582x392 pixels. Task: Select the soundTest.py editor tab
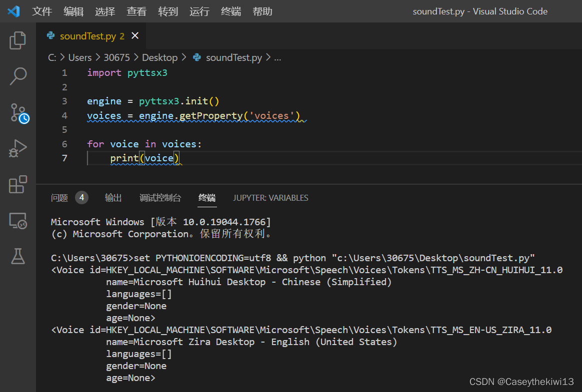coord(91,36)
